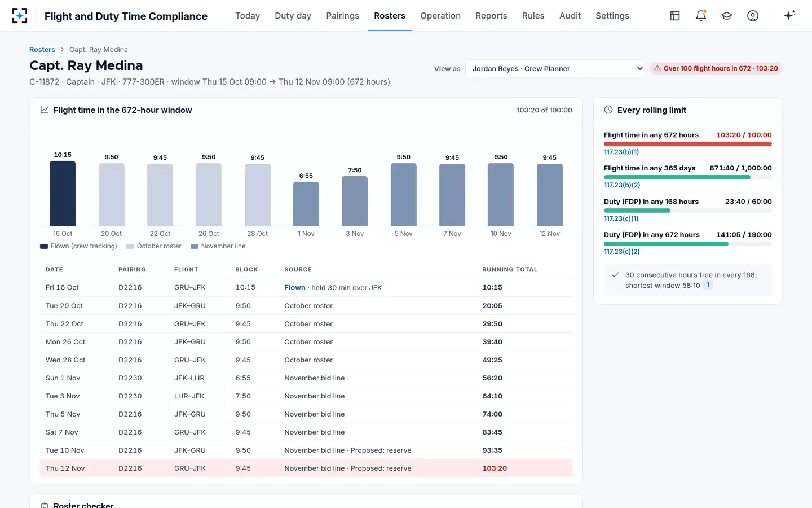Switch to the Duty day tab

pyautogui.click(x=293, y=16)
